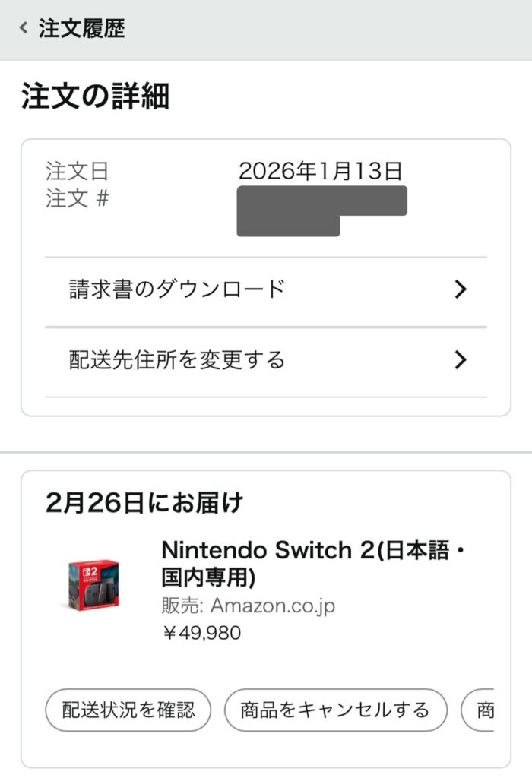Click the 2月26日にお届け delivery heading
This screenshot has height=778, width=532.
(x=144, y=503)
